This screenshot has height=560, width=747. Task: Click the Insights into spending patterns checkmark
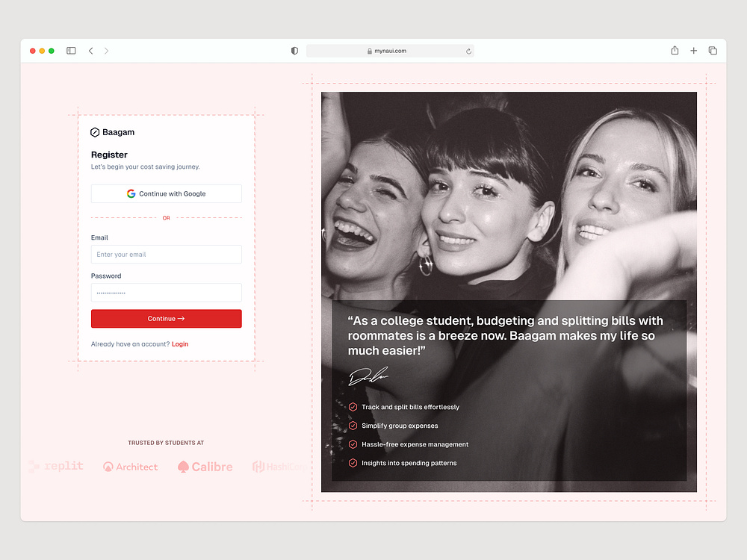pyautogui.click(x=352, y=463)
